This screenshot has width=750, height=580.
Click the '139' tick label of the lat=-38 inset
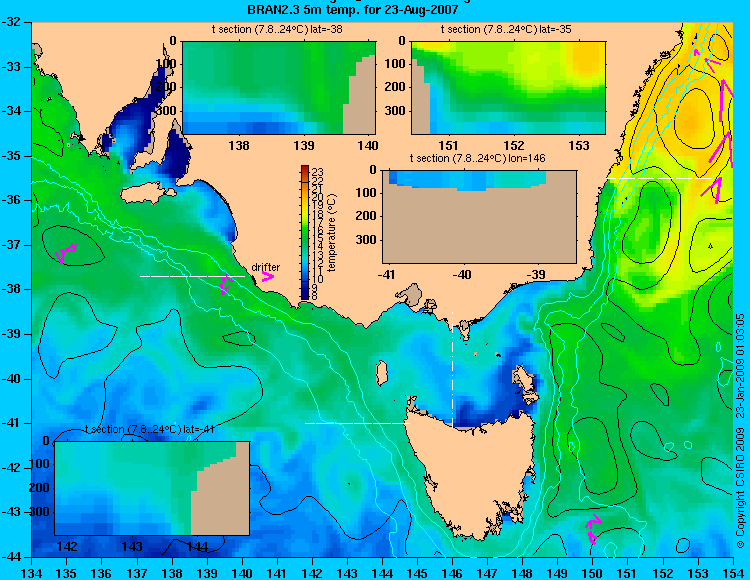pos(304,145)
